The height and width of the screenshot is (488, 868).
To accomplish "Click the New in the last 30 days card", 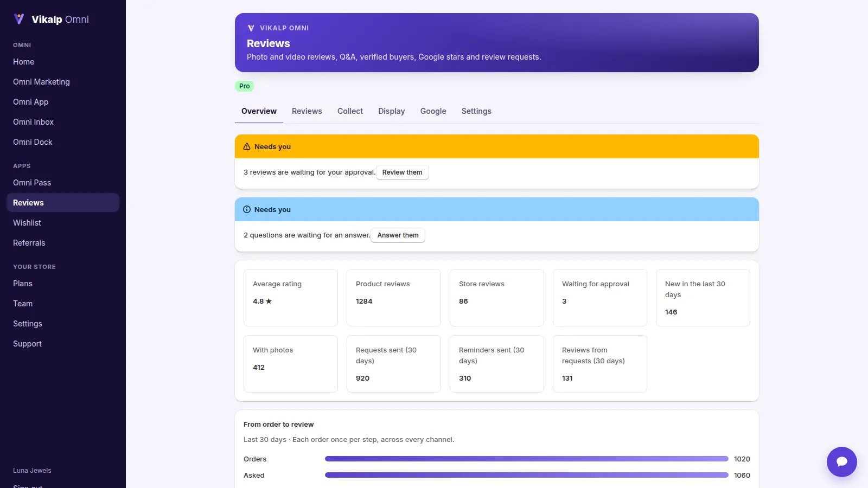I will 703,298.
